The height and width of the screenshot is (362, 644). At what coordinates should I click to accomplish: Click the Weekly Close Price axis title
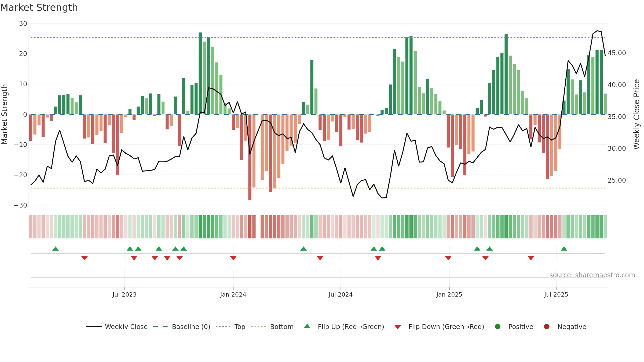click(x=636, y=114)
